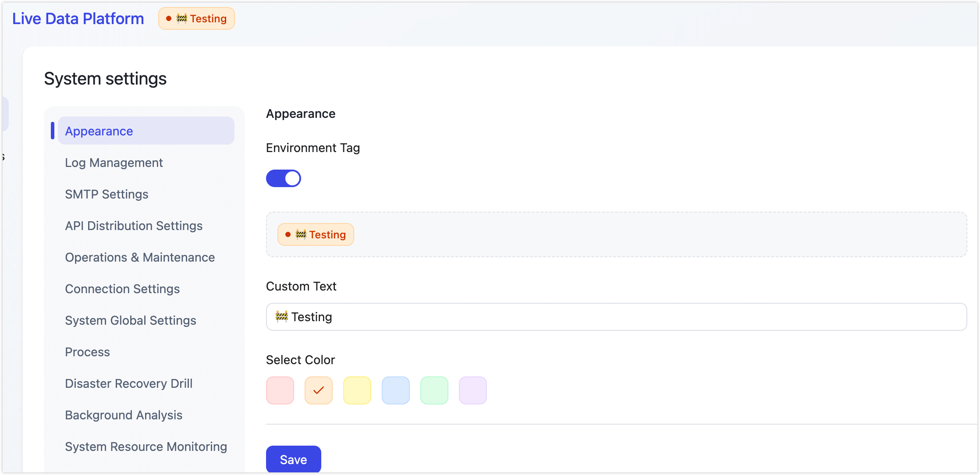
Task: Open the Operations & Maintenance section
Action: 139,257
